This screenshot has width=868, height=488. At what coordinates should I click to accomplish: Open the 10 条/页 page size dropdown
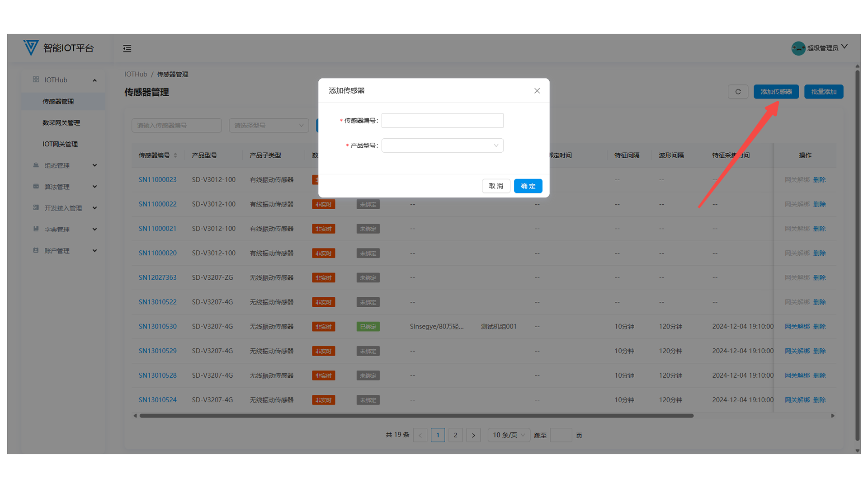[x=509, y=435]
